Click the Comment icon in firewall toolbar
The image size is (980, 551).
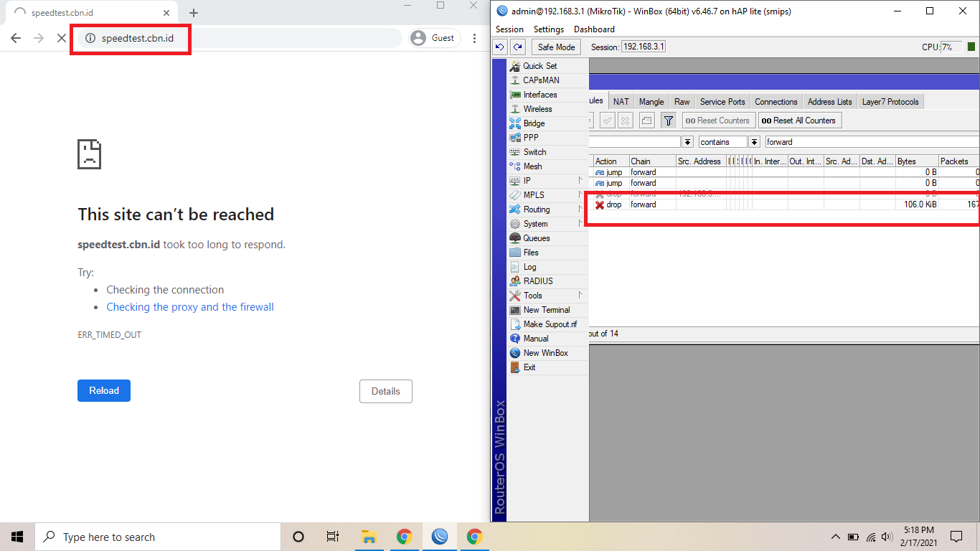pos(646,121)
